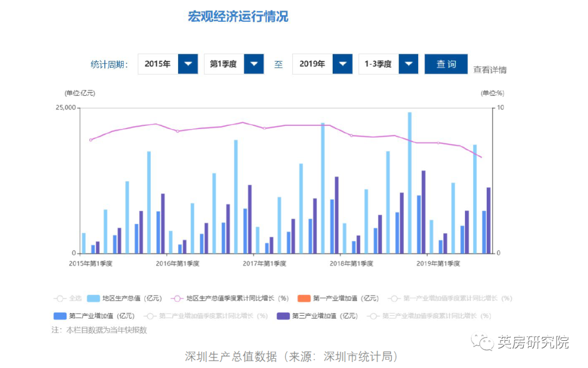This screenshot has width=588, height=368.
Task: Click the blue 第二产业增加值 legend swatch
Action: click(60, 316)
